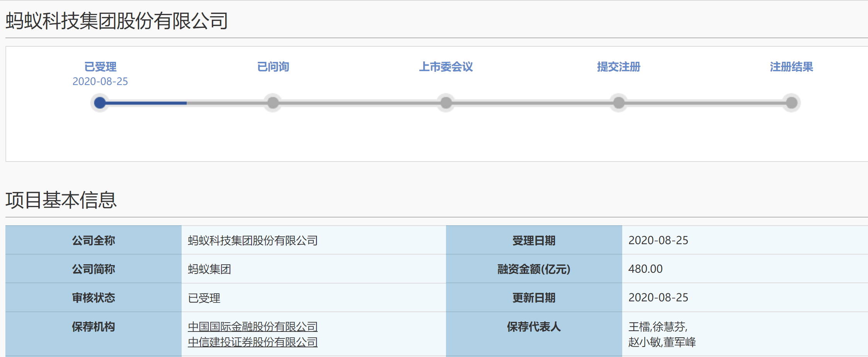Select the 提交注册 stage label
The image size is (868, 357).
[x=619, y=67]
